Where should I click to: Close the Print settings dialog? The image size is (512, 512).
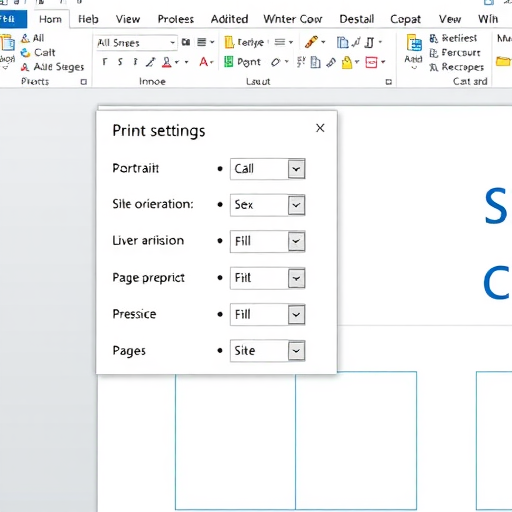click(x=320, y=128)
